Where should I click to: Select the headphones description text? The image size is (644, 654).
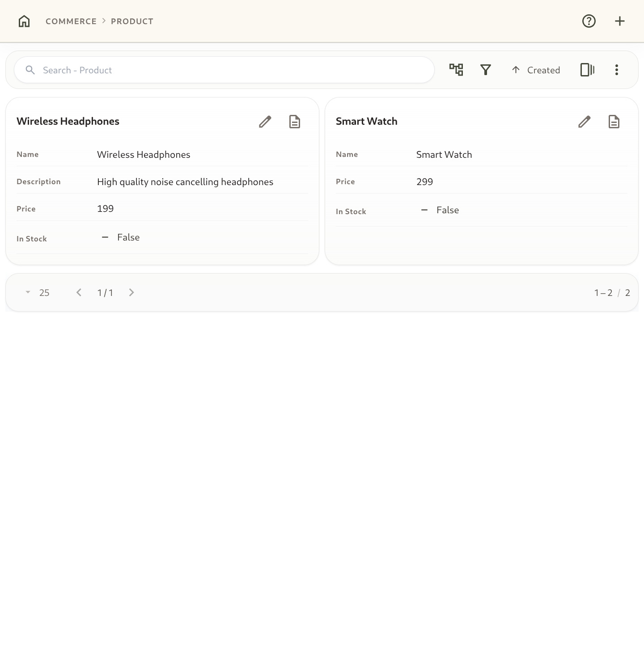coord(185,182)
